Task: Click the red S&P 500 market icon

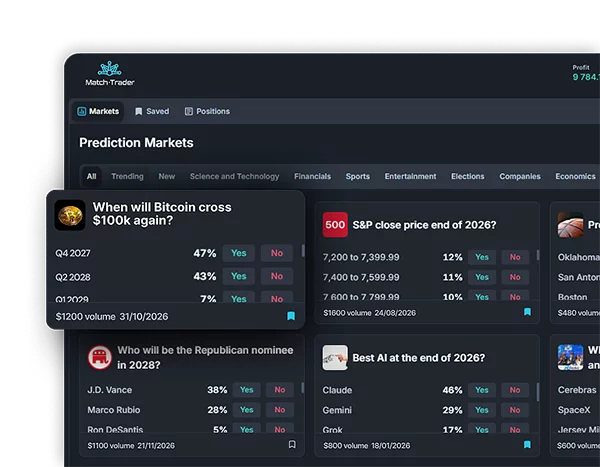Action: pos(335,225)
